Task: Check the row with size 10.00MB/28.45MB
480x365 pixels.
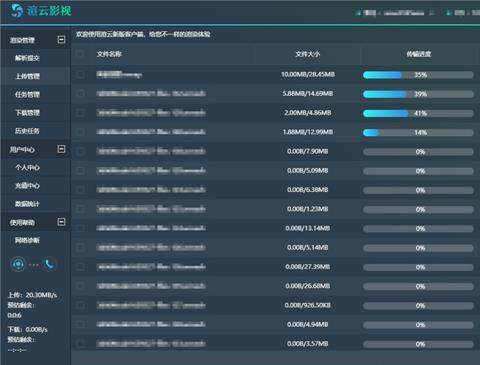Action: (80, 74)
